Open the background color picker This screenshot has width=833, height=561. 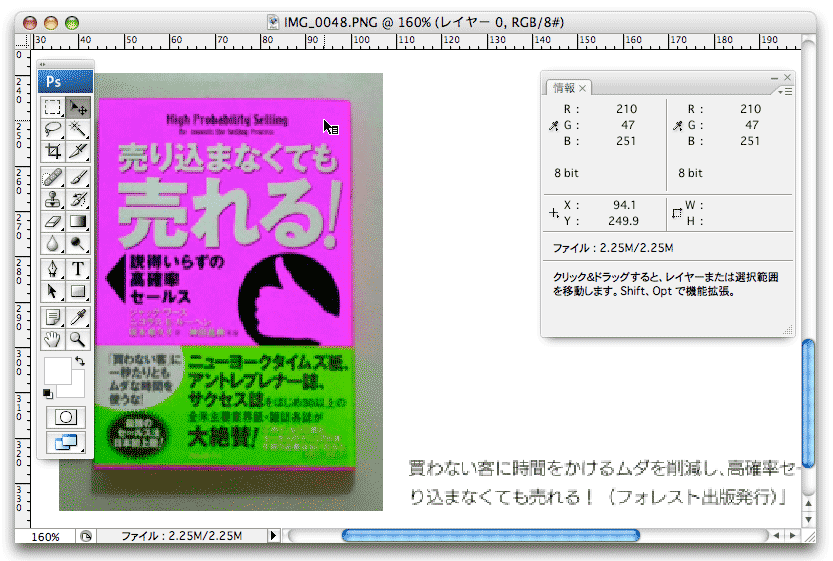click(x=77, y=389)
